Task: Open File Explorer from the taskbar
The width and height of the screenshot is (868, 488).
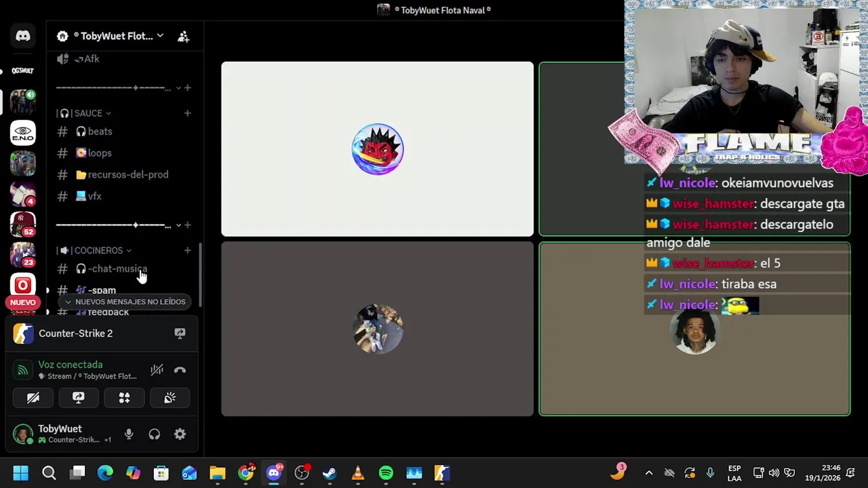Action: click(217, 472)
